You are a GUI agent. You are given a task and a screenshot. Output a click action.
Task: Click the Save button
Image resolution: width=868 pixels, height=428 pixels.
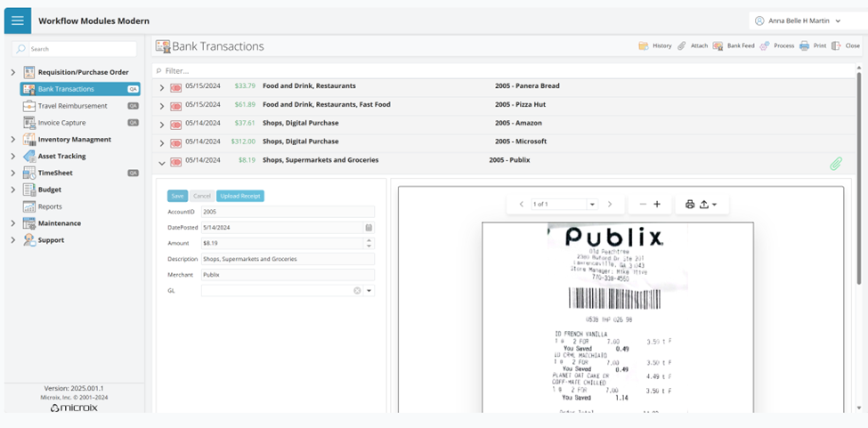pyautogui.click(x=178, y=196)
